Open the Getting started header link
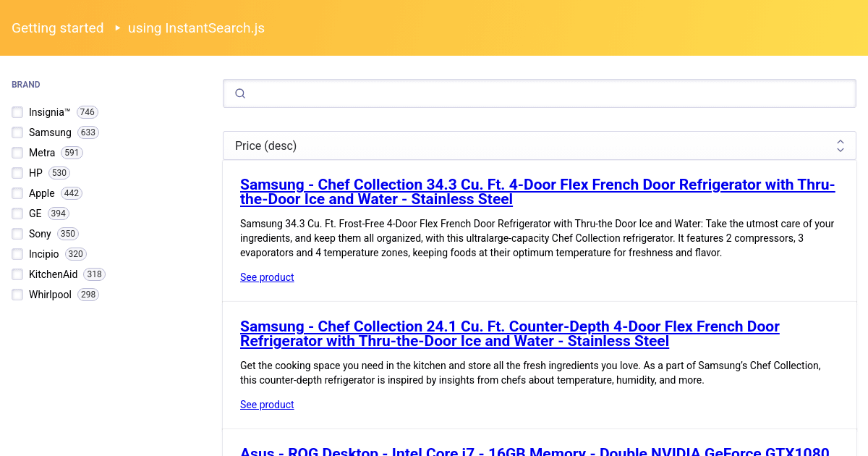868x456 pixels. click(58, 28)
